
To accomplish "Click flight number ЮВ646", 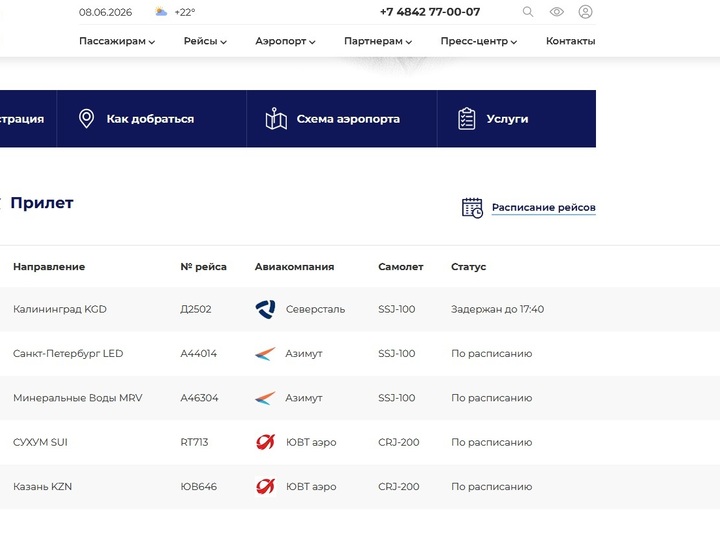I will 198,487.
